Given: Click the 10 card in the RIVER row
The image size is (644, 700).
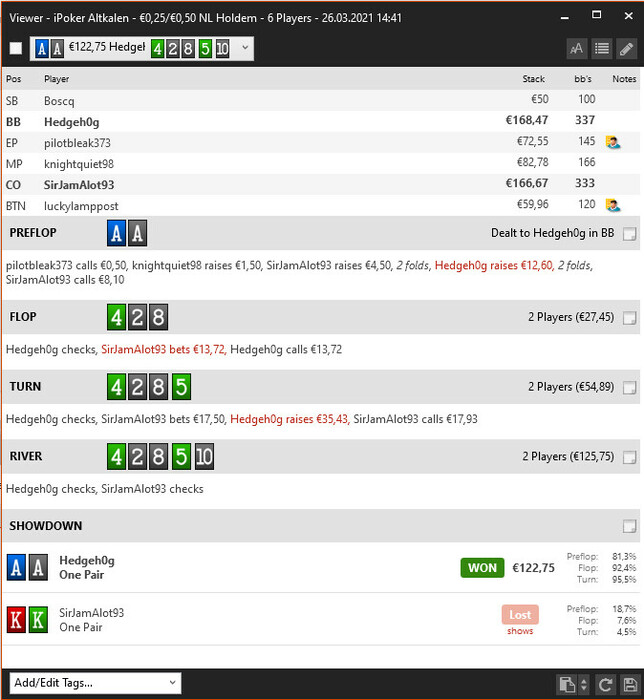Looking at the screenshot, I should point(204,456).
